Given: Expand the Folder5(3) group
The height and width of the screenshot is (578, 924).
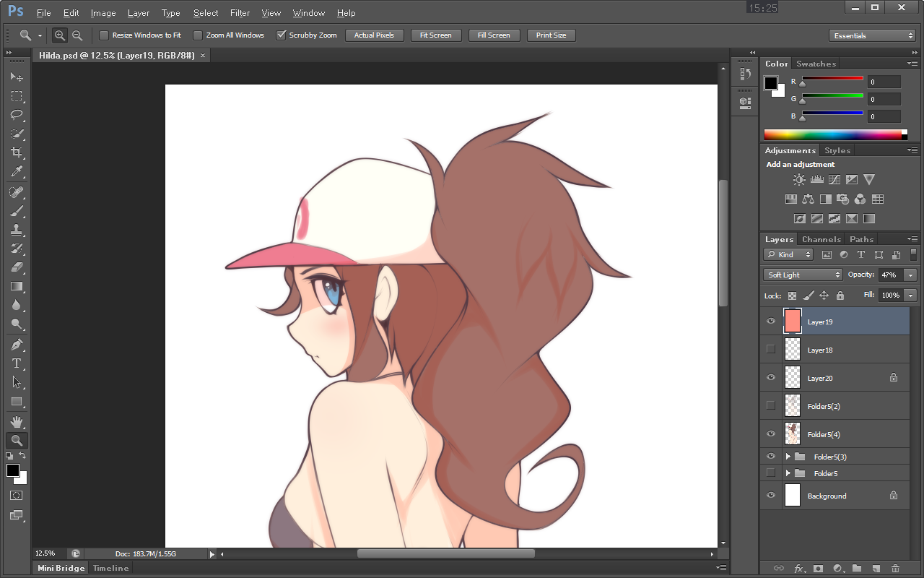Looking at the screenshot, I should (788, 457).
